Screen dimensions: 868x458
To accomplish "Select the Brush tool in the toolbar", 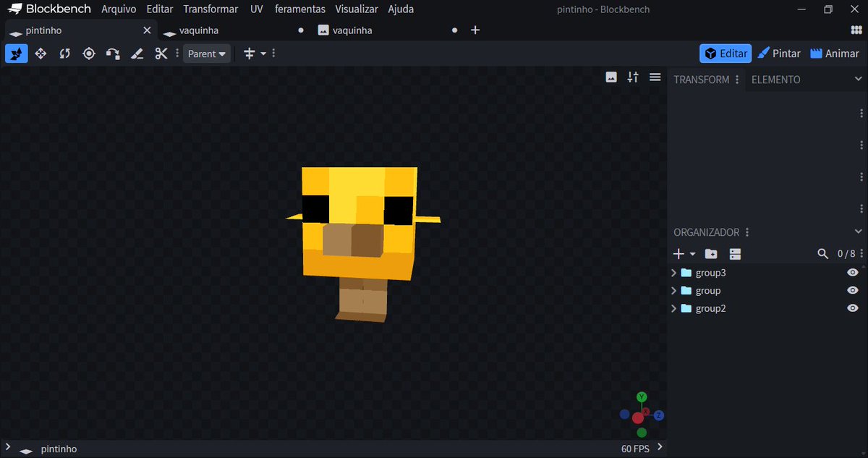I will 137,53.
